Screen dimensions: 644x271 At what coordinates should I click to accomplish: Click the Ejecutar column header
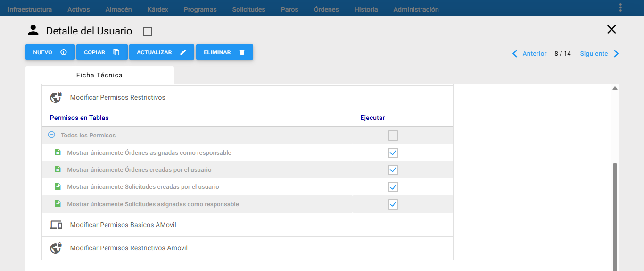(372, 118)
